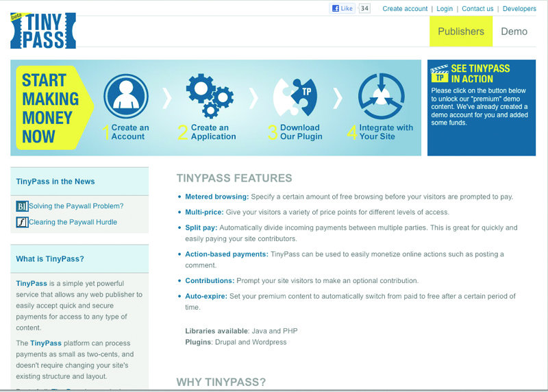Open the Developers link
Screen dimensions: 548x392
[519, 9]
